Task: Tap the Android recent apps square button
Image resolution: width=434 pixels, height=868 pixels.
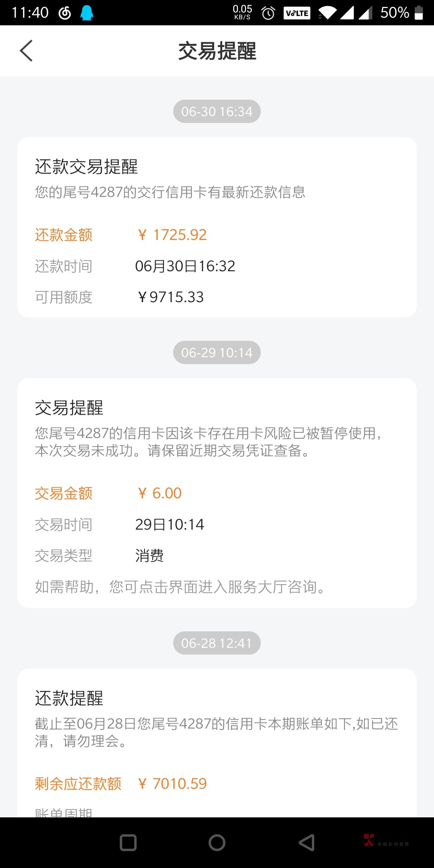Action: point(128,843)
